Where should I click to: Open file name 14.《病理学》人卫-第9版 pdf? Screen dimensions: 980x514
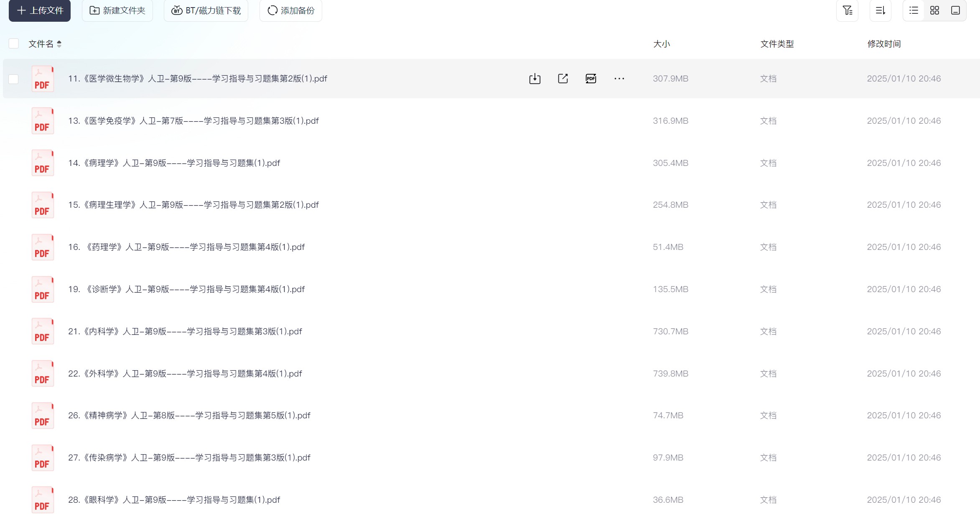[174, 163]
